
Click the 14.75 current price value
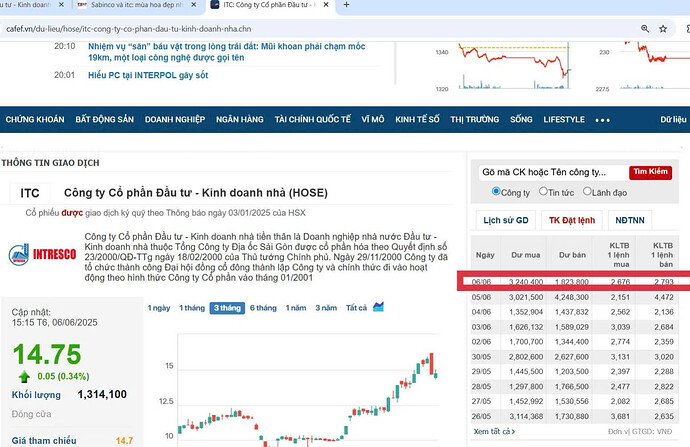click(47, 354)
